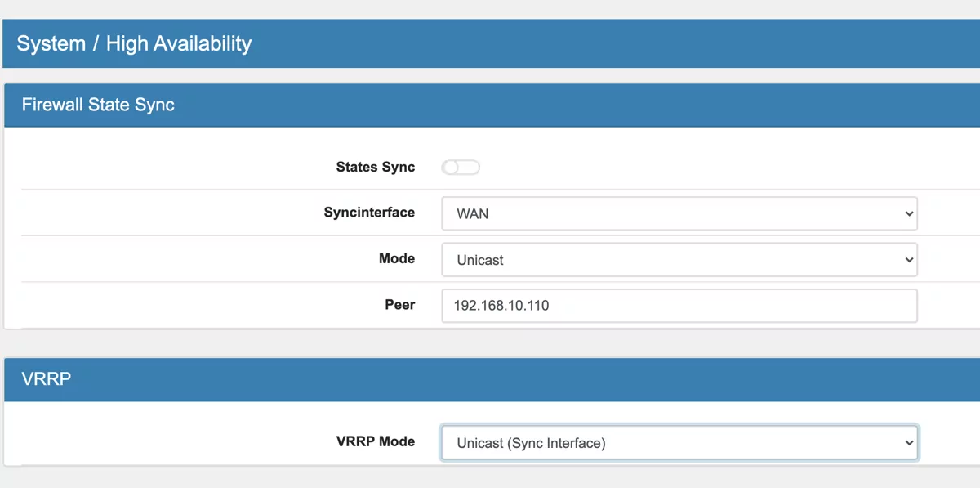Screen dimensions: 980x488
Task: Select the WAN interface combo box
Action: 678,213
